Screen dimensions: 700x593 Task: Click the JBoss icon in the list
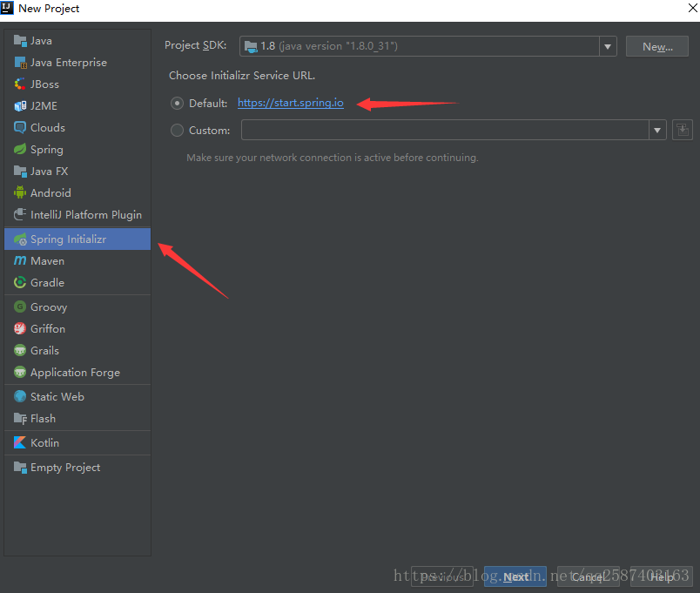coord(20,84)
